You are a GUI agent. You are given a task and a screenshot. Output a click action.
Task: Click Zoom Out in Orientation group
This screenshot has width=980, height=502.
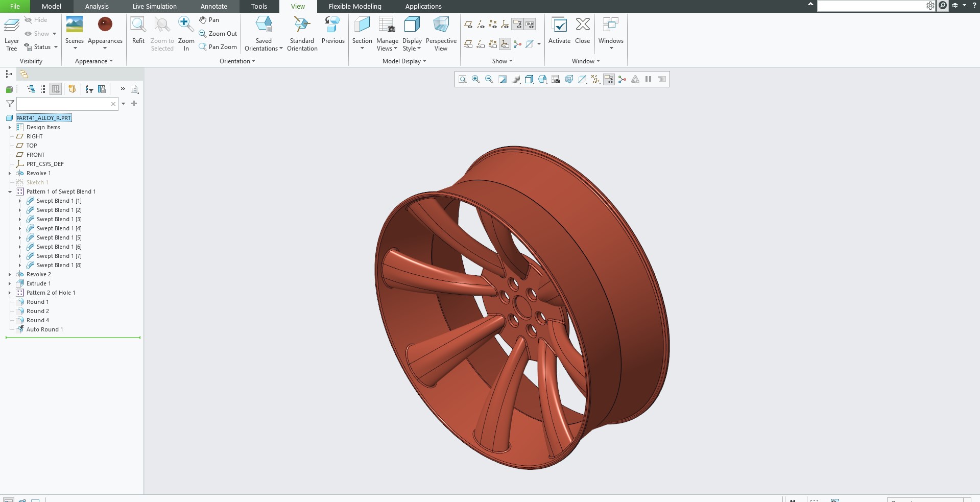coord(218,34)
